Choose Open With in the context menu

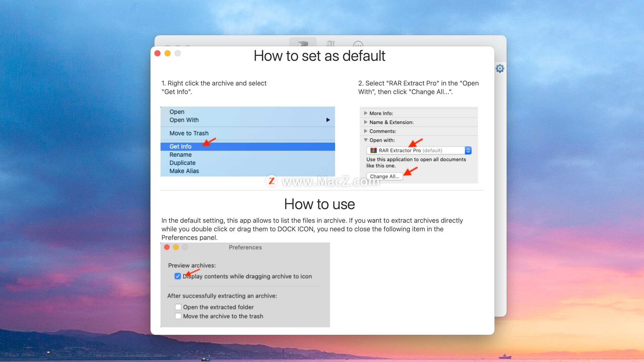(x=184, y=120)
